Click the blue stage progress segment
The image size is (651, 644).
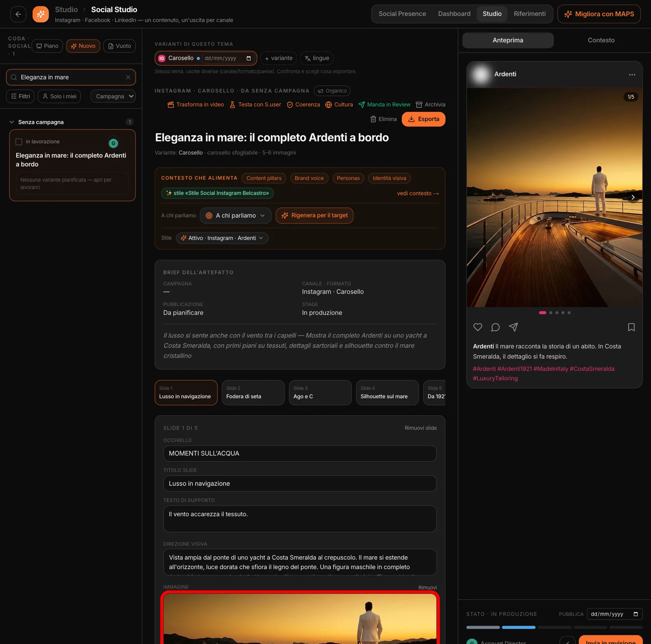[518, 627]
